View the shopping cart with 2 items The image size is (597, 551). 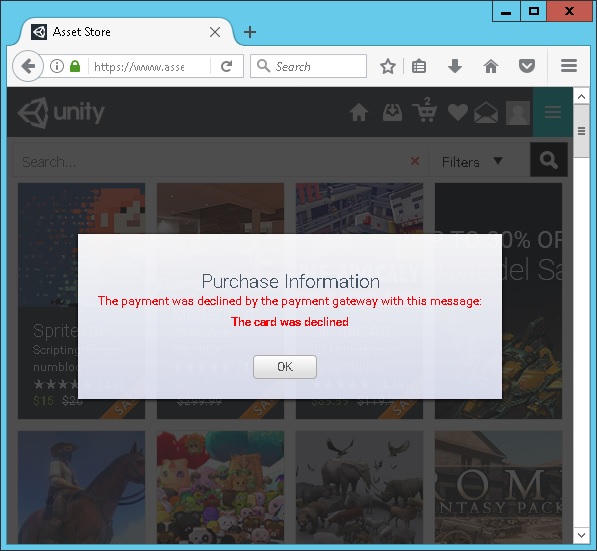coord(425,110)
